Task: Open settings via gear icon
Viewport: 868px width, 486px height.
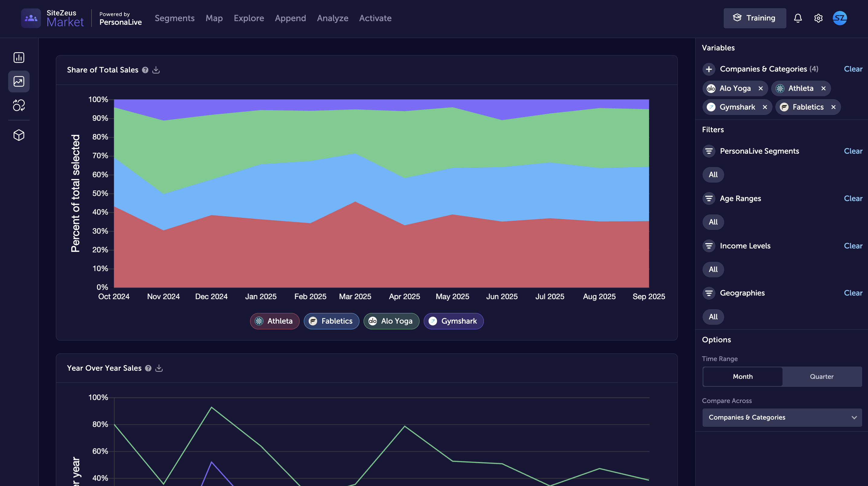Action: pos(818,18)
